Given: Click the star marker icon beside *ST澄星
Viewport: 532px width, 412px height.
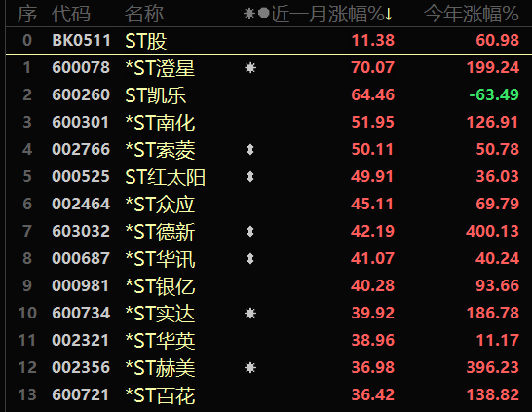Looking at the screenshot, I should (250, 68).
